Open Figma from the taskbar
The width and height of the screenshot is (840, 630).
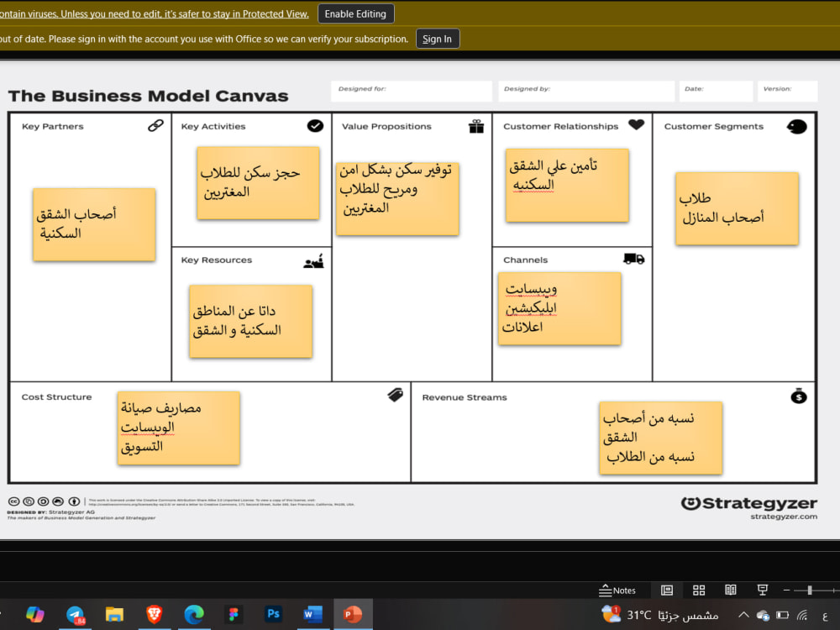234,614
